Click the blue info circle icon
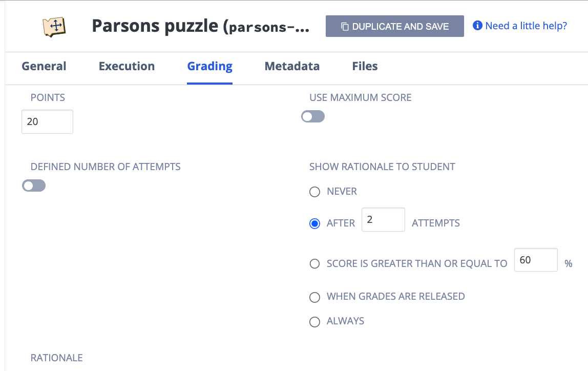 tap(477, 26)
